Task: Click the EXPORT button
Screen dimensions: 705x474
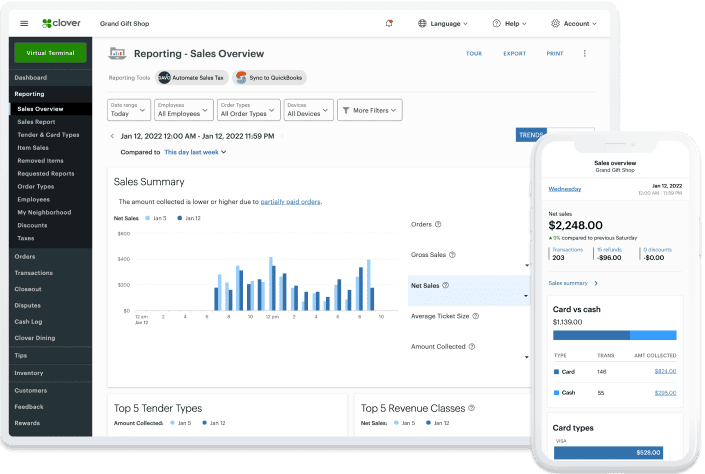Action: tap(514, 54)
